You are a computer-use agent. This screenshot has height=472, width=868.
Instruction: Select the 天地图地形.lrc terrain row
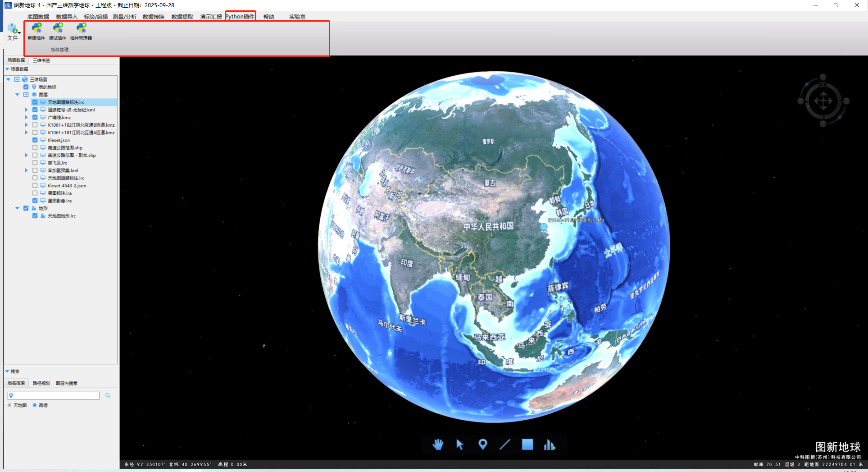tap(61, 216)
